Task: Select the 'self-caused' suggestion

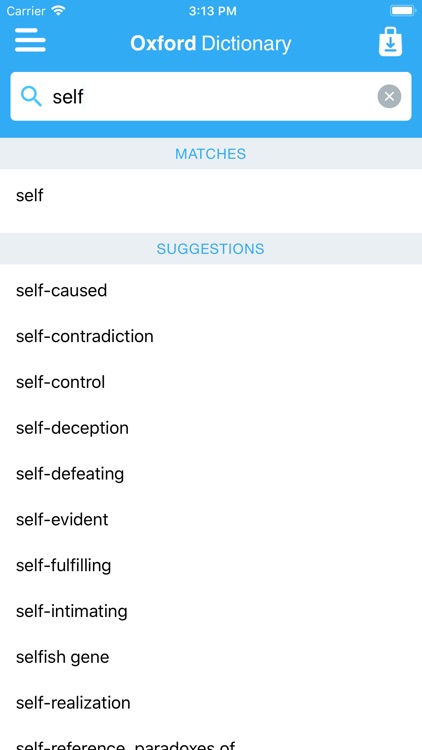Action: (211, 290)
